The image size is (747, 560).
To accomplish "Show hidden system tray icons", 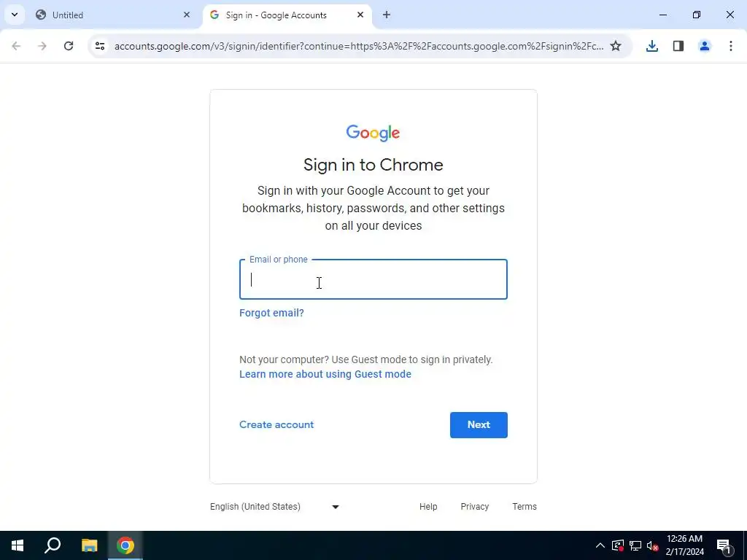I will coord(600,545).
